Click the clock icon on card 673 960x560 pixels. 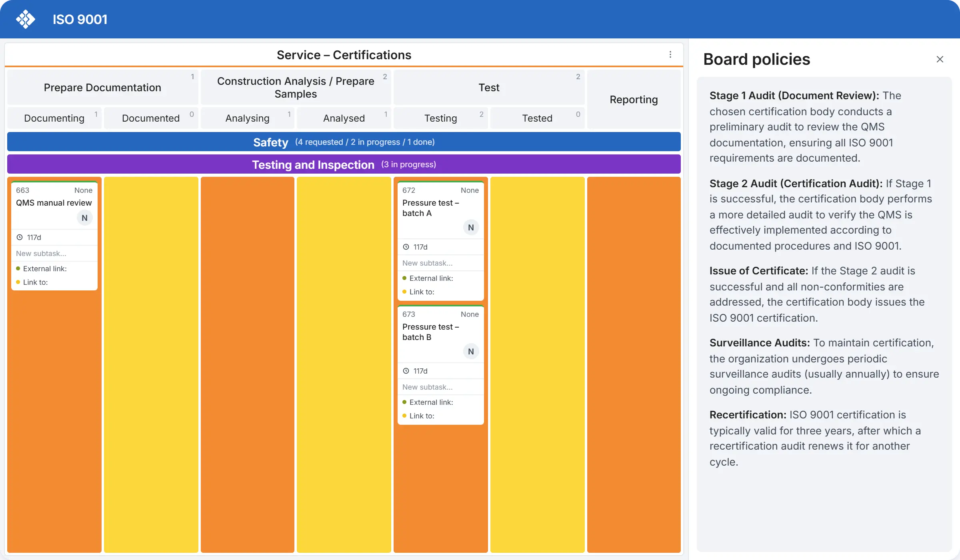click(x=406, y=371)
